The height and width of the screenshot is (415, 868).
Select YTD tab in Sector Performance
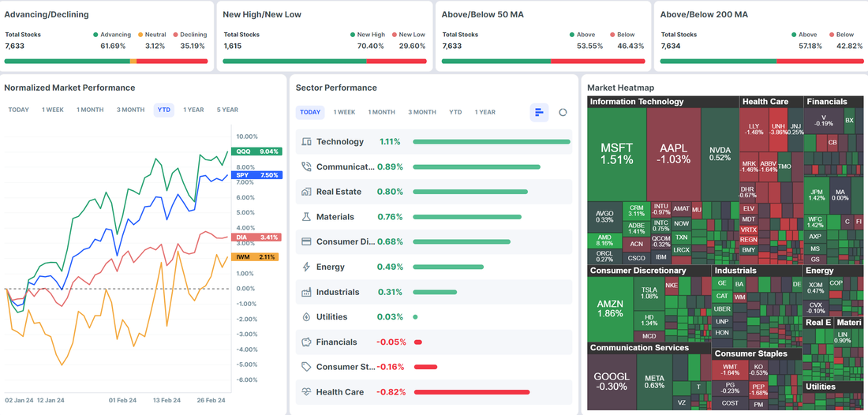[455, 112]
